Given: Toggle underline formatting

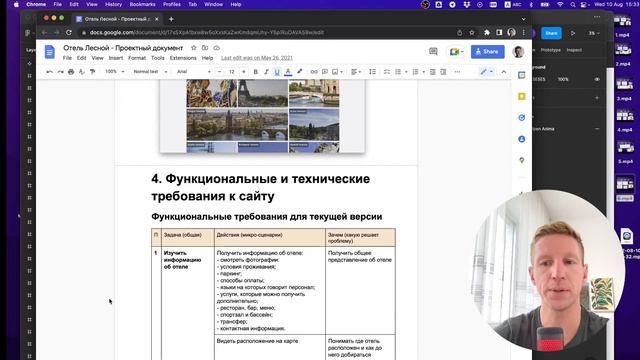Looking at the screenshot, I should click(x=277, y=72).
